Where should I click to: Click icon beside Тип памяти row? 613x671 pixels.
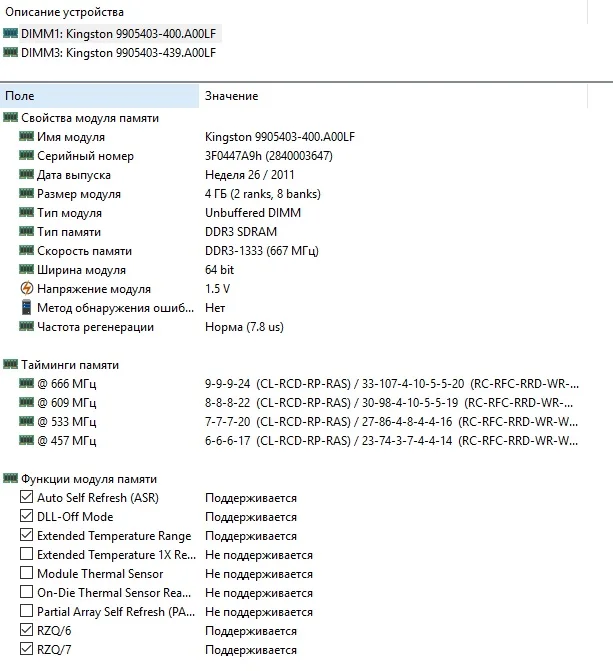[26, 231]
